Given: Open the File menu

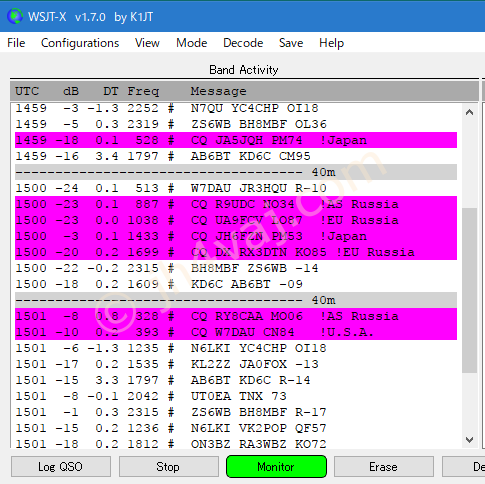Looking at the screenshot, I should click(x=16, y=43).
